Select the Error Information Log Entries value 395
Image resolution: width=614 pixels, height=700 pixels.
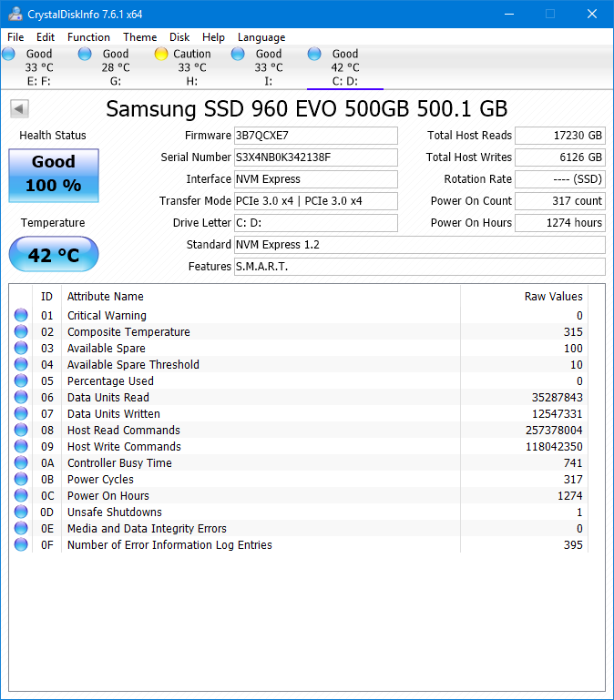(x=573, y=545)
